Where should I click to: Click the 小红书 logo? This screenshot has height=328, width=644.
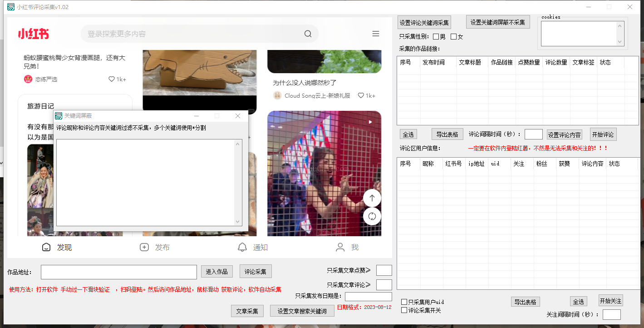pyautogui.click(x=34, y=34)
